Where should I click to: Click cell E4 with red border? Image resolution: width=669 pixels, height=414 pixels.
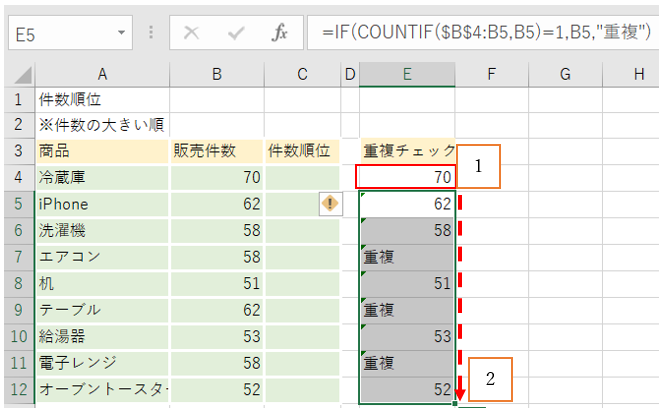point(406,177)
